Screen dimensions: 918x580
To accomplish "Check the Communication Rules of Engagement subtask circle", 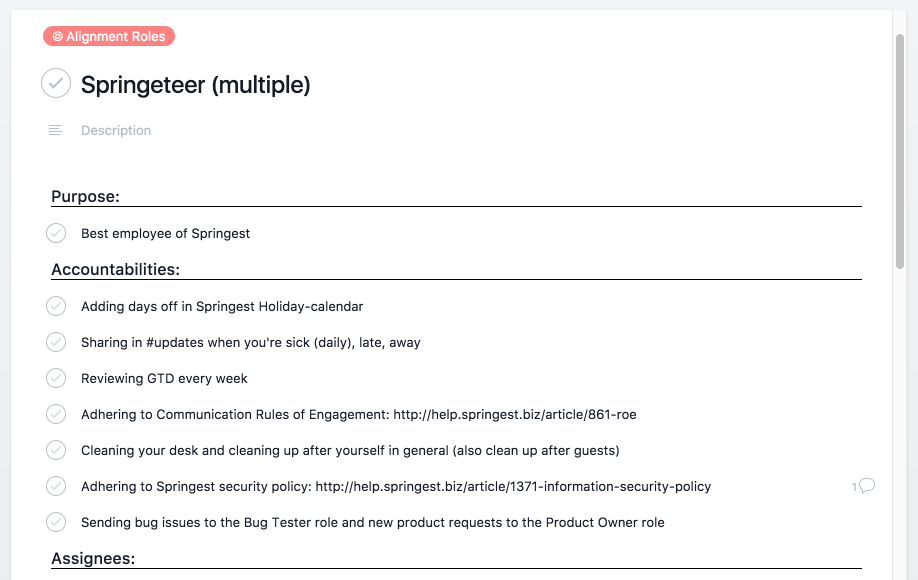I will pyautogui.click(x=56, y=414).
